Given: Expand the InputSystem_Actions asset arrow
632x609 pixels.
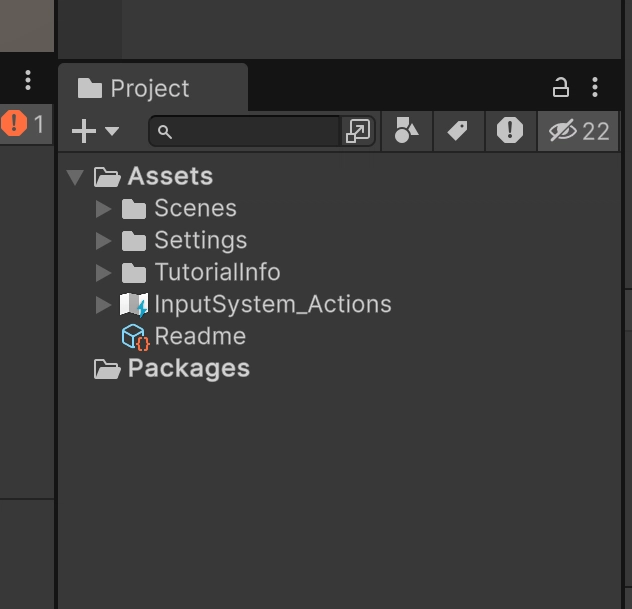Looking at the screenshot, I should pyautogui.click(x=104, y=305).
